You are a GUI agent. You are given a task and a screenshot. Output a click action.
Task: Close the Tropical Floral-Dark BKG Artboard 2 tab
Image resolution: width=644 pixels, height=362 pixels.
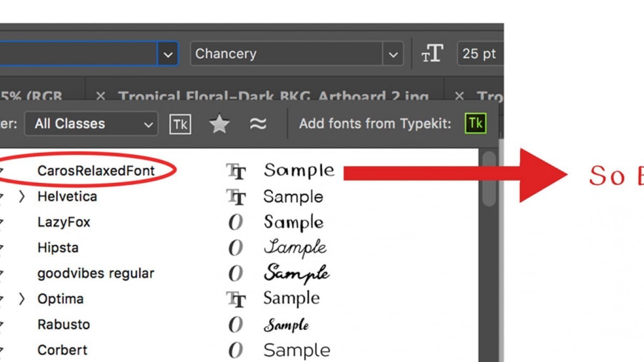101,97
